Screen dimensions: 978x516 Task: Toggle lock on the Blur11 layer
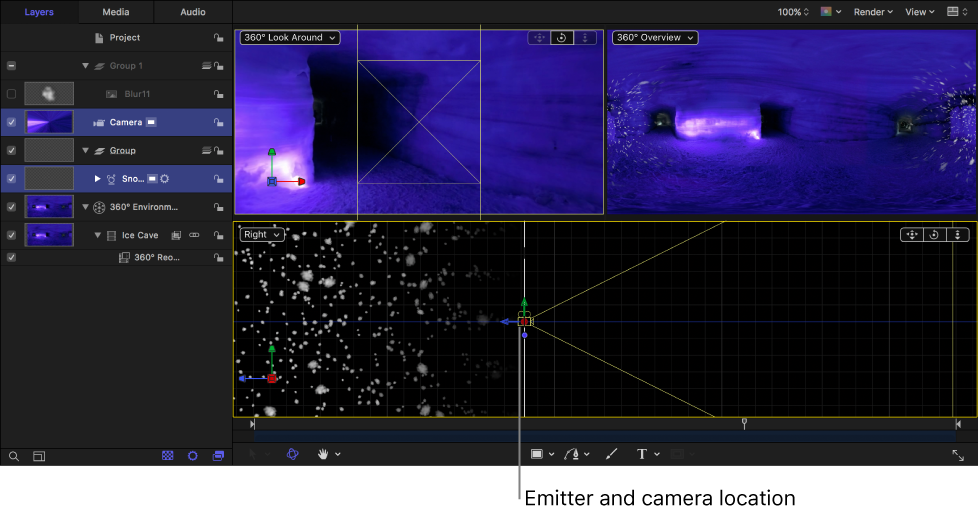[x=218, y=94]
